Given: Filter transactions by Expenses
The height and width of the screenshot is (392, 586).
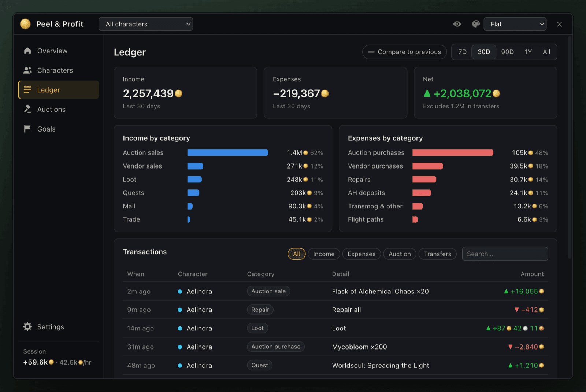Looking at the screenshot, I should click(361, 254).
